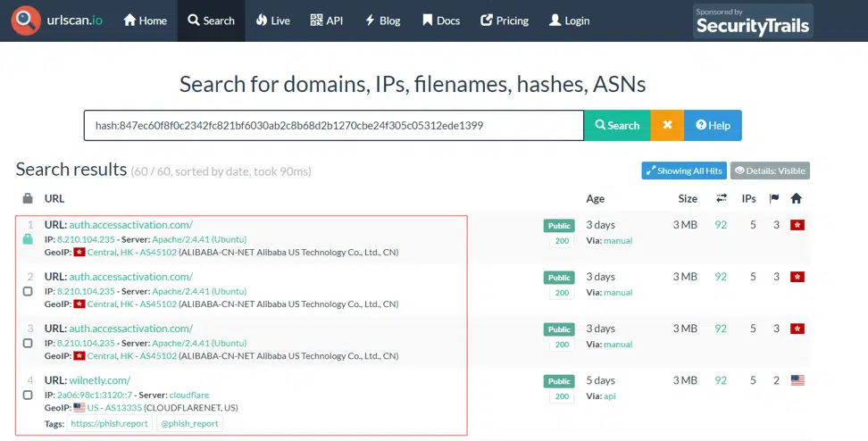Click the IP 2a06:98c1:3120::7 link
868x441 pixels.
click(x=95, y=395)
